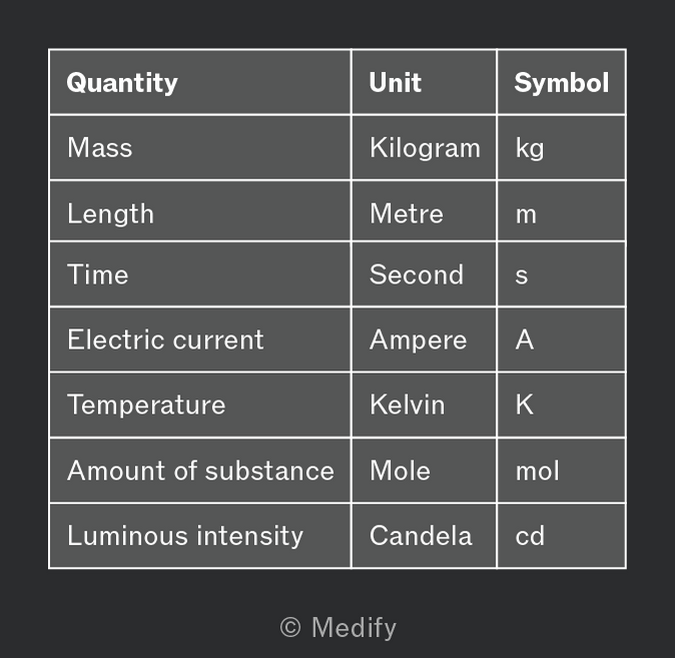Viewport: 675px width, 658px height.
Task: Click the Second unit cell
Action: (424, 275)
